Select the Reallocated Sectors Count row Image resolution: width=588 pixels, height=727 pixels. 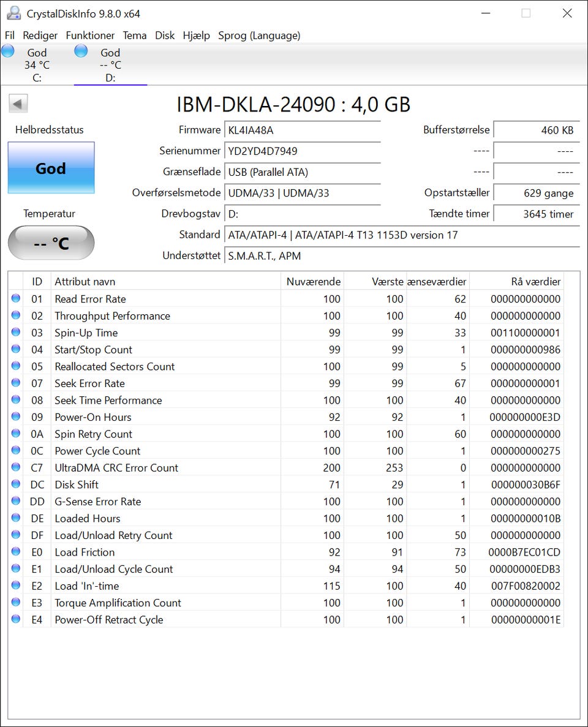click(115, 366)
